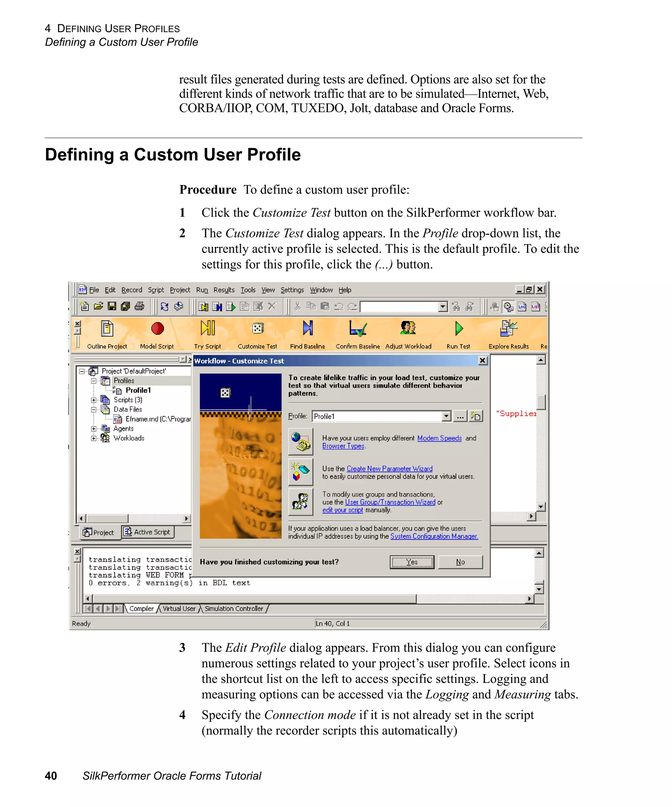Screen dimensions: 672x807
Task: Click the Outline Project workflow icon
Action: 107,329
